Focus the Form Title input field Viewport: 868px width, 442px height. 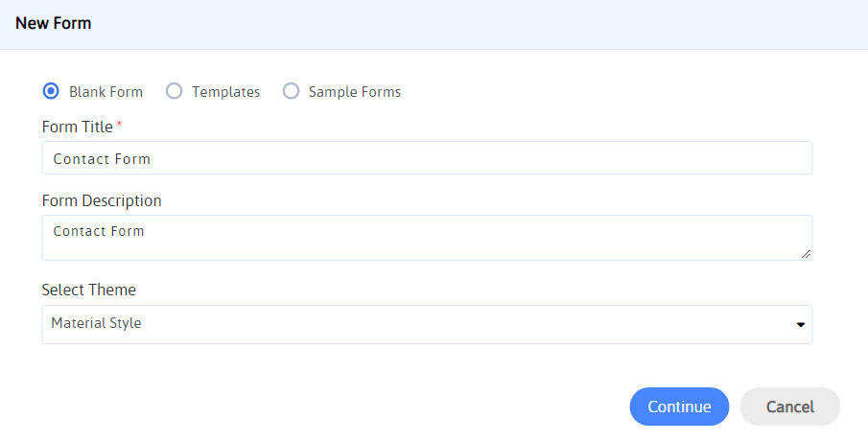pos(427,157)
